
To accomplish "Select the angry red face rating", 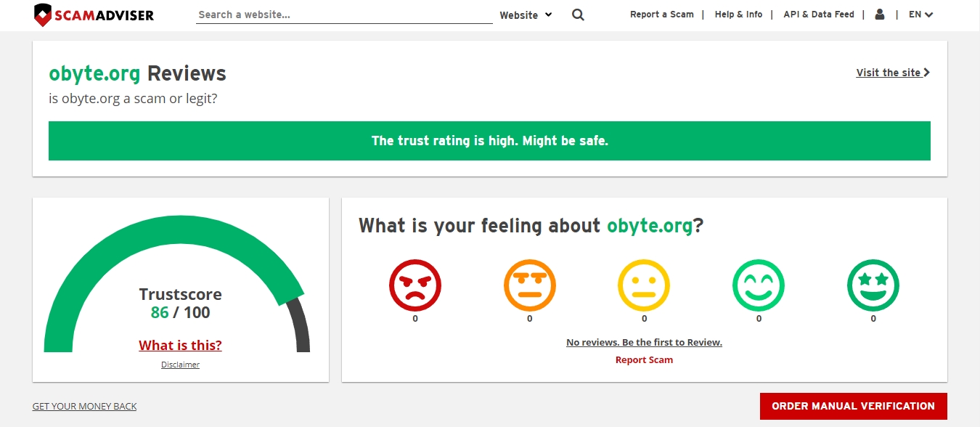I will (x=415, y=286).
